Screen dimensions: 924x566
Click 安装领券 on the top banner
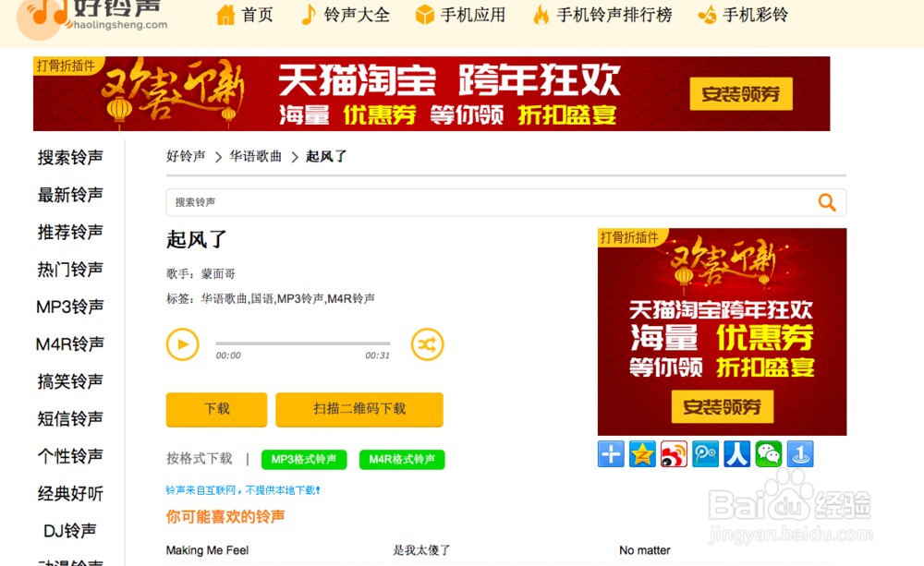click(x=741, y=93)
